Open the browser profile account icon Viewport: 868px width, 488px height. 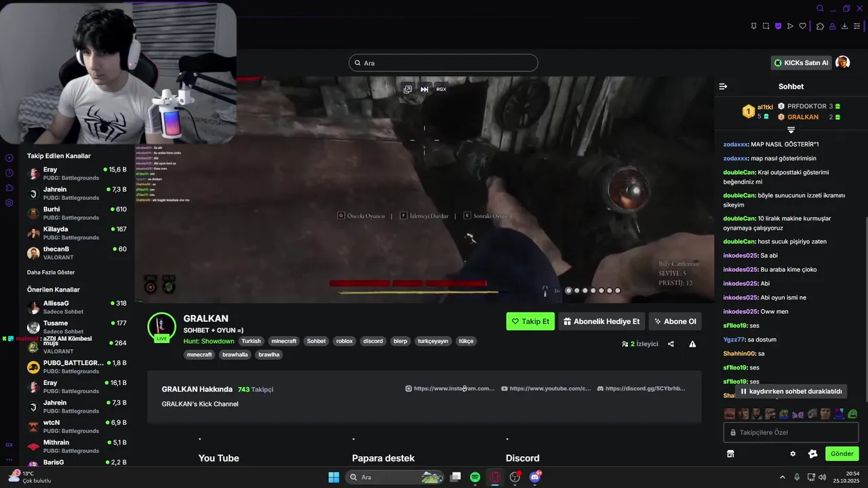point(832,26)
